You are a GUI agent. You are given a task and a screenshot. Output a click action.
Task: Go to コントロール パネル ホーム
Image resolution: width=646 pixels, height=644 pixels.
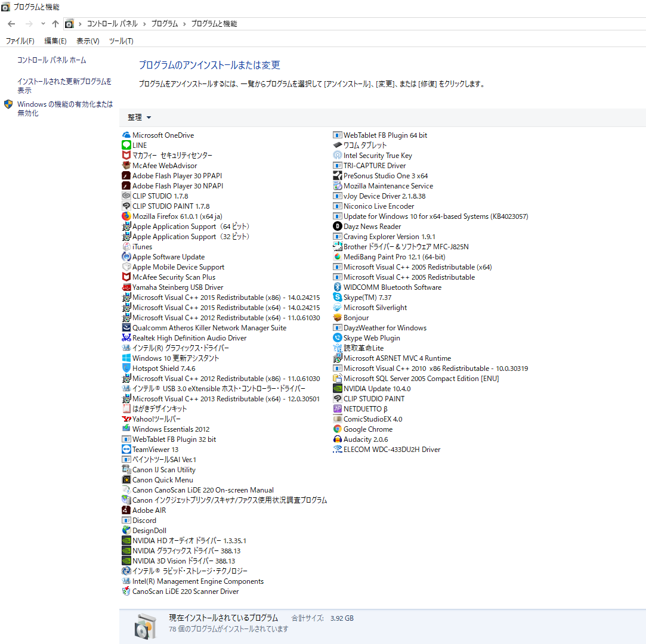(x=51, y=60)
